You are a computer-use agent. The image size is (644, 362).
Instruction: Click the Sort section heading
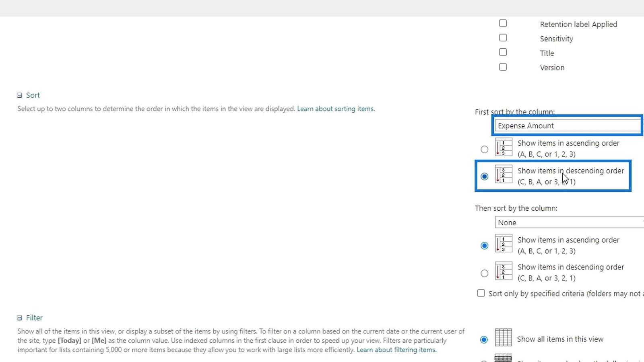click(x=33, y=95)
